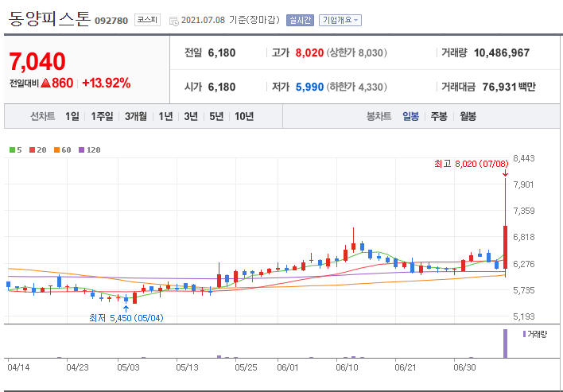563x392 pixels.
Task: Click the 상한가 8,030 text
Action: click(x=356, y=52)
